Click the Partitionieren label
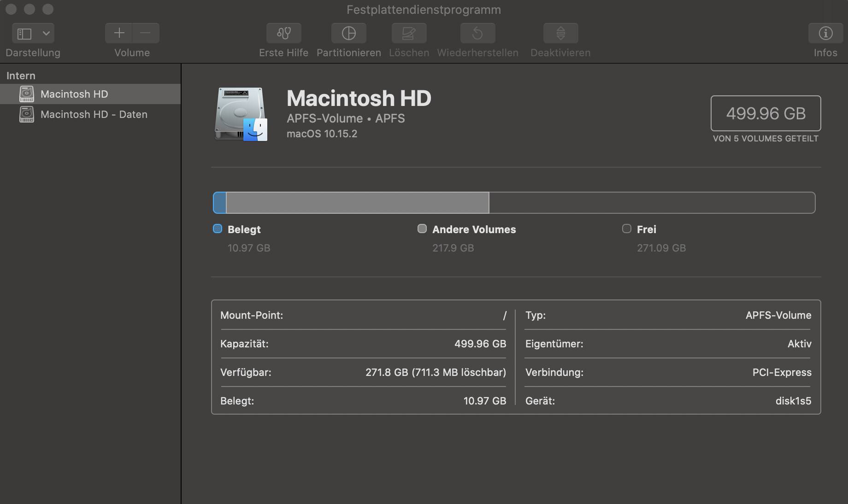Image resolution: width=848 pixels, height=504 pixels. [x=349, y=53]
